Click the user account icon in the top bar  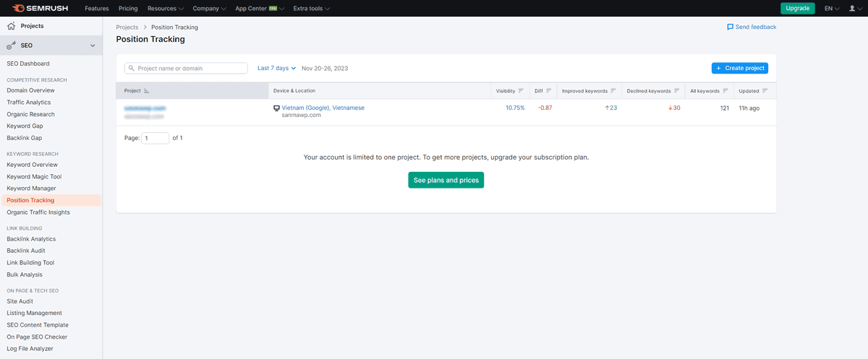(851, 9)
